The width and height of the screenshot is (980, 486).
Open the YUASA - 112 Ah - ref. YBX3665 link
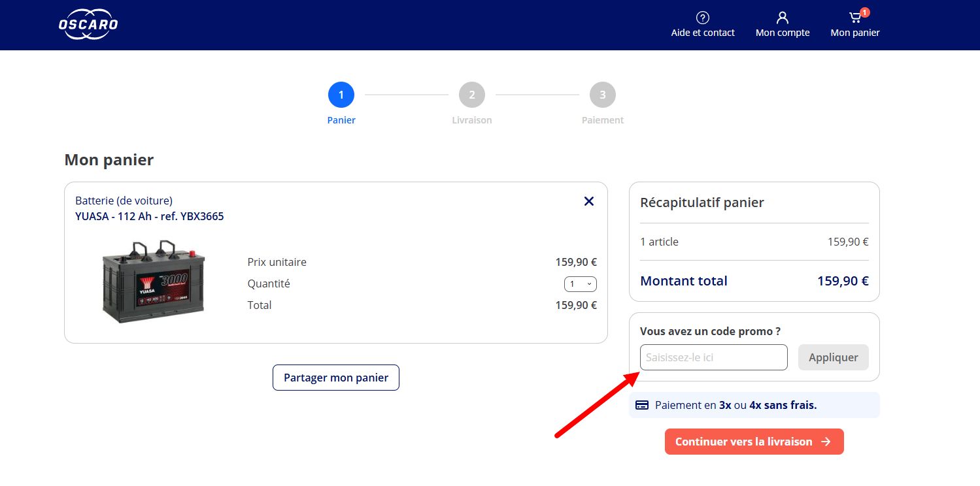pyautogui.click(x=150, y=216)
